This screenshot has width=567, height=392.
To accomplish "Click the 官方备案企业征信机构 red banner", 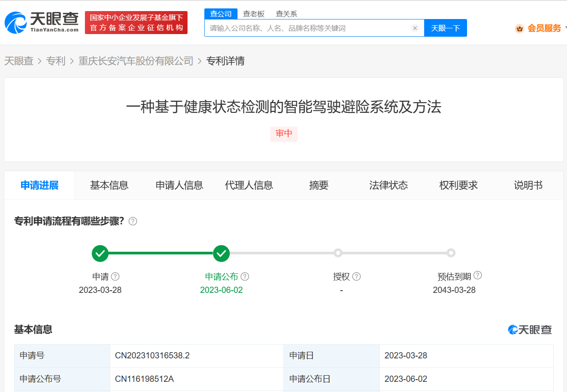I will (136, 23).
